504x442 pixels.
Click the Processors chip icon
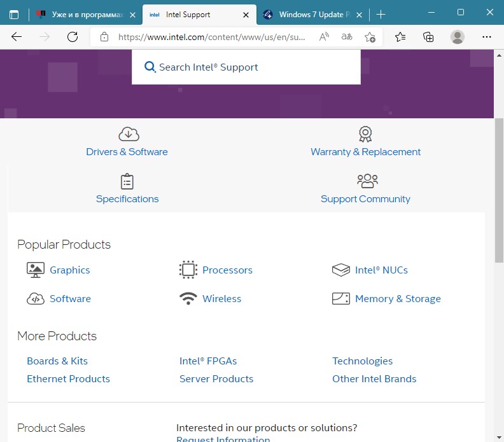[x=188, y=270]
